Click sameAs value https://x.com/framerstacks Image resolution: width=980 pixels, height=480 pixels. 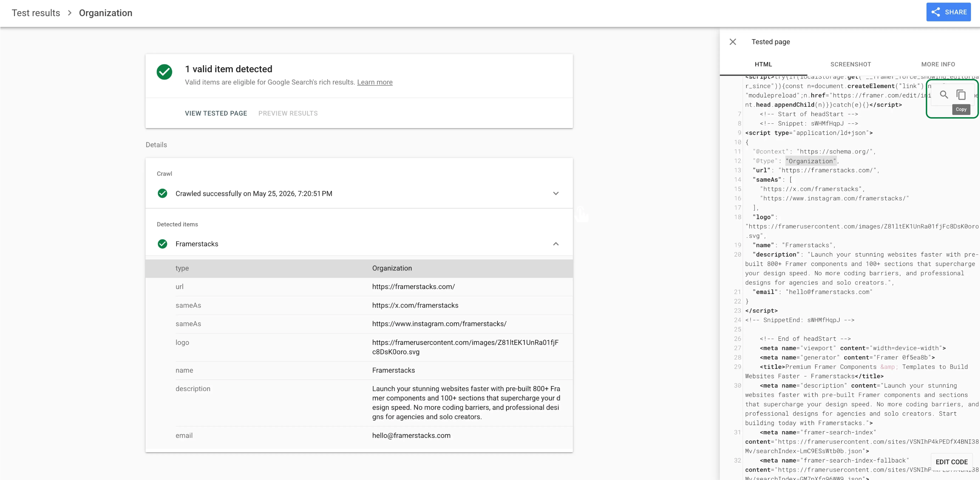(415, 305)
